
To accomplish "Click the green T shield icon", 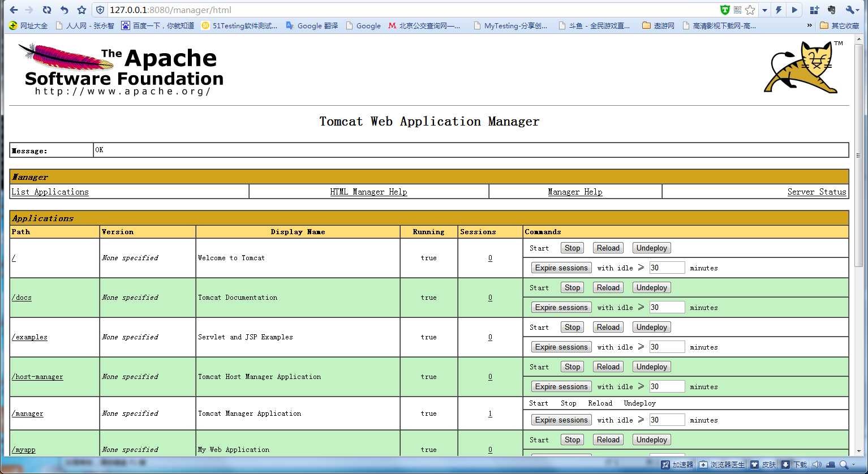I will (725, 10).
